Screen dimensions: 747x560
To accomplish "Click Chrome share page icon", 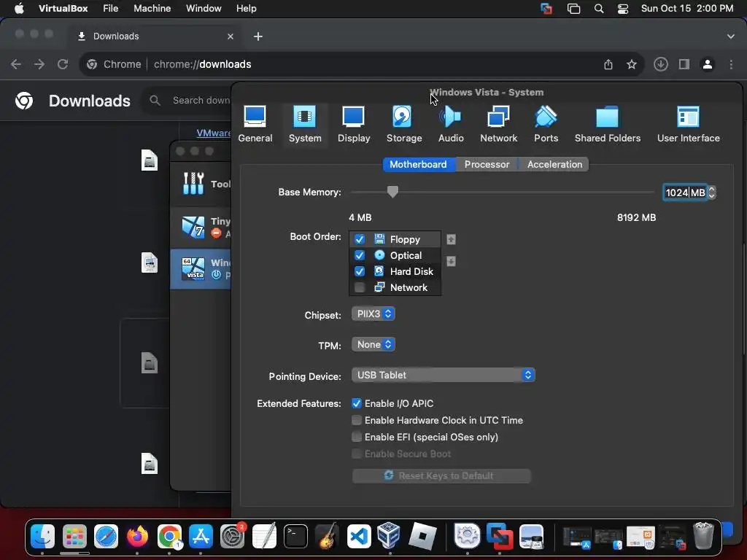I will 608,64.
